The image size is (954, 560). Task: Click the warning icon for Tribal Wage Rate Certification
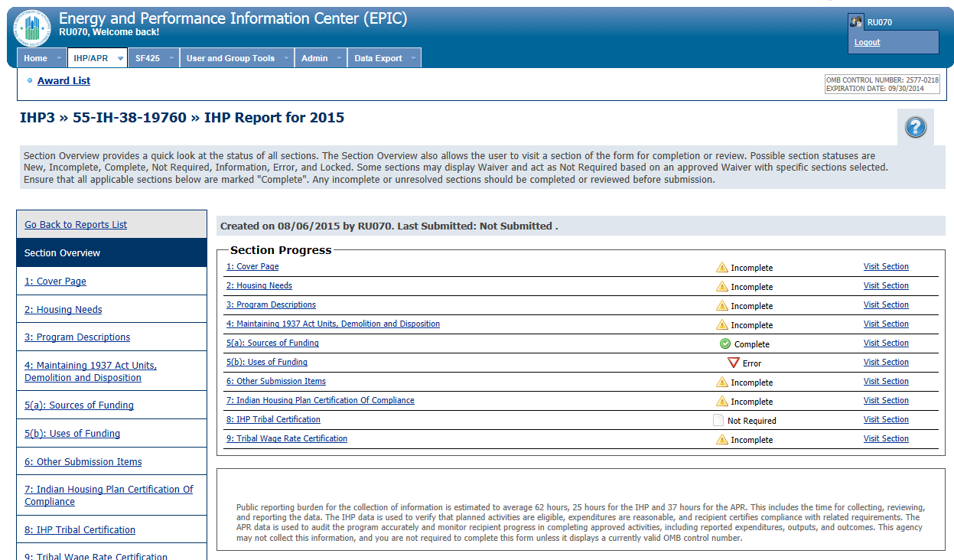(721, 440)
